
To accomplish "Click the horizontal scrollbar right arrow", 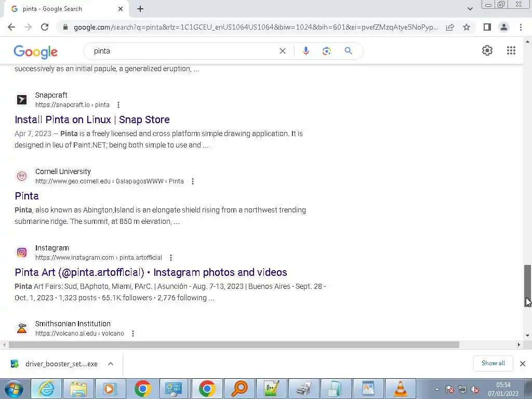I will [x=519, y=345].
